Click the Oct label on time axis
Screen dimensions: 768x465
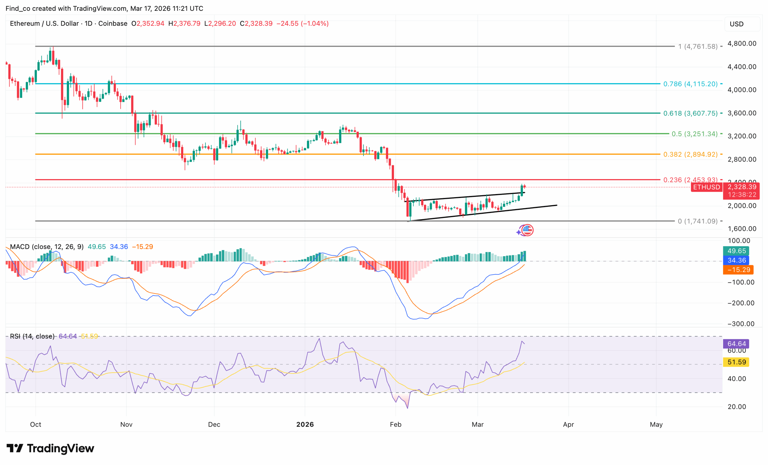[35, 424]
